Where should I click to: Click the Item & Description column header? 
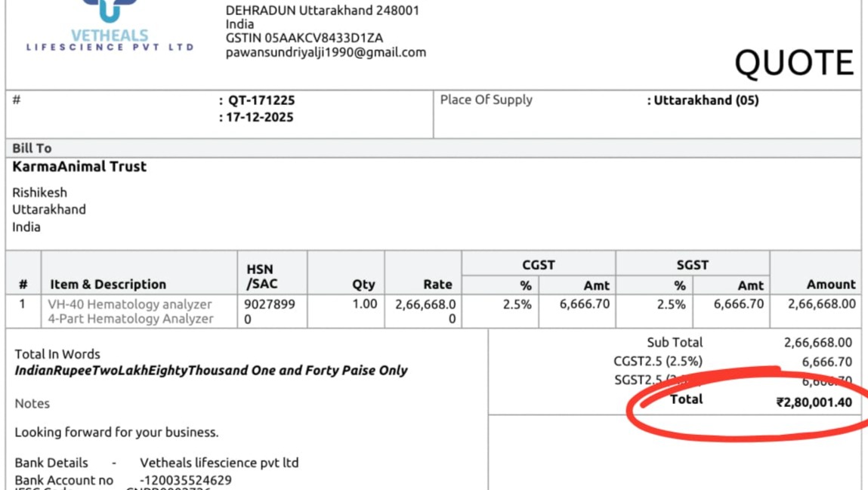(x=108, y=285)
